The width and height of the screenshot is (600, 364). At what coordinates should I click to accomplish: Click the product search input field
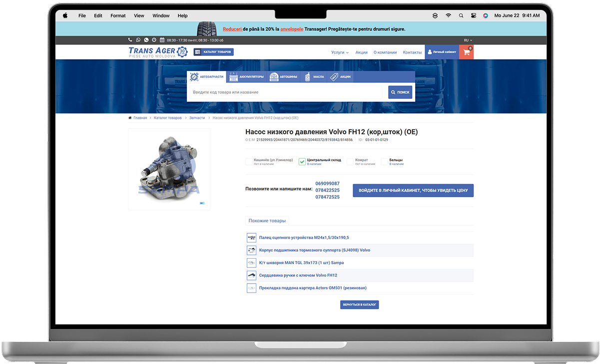pos(285,92)
